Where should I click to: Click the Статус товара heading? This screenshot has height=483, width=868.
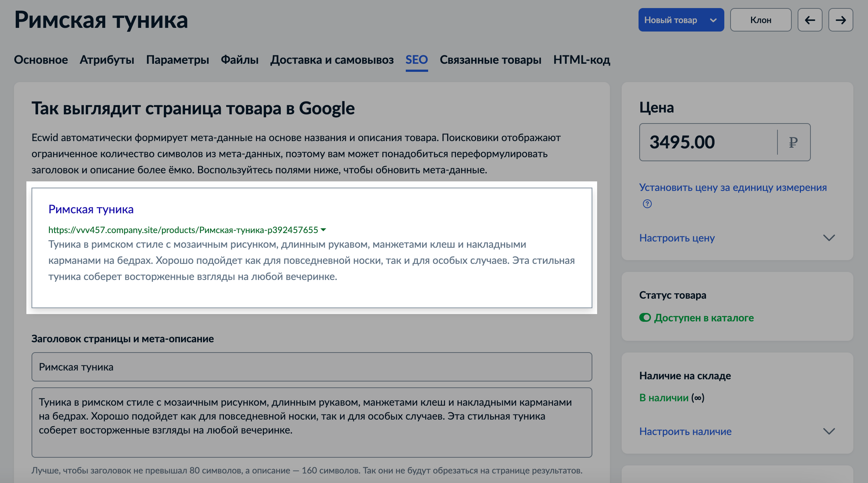click(x=673, y=295)
